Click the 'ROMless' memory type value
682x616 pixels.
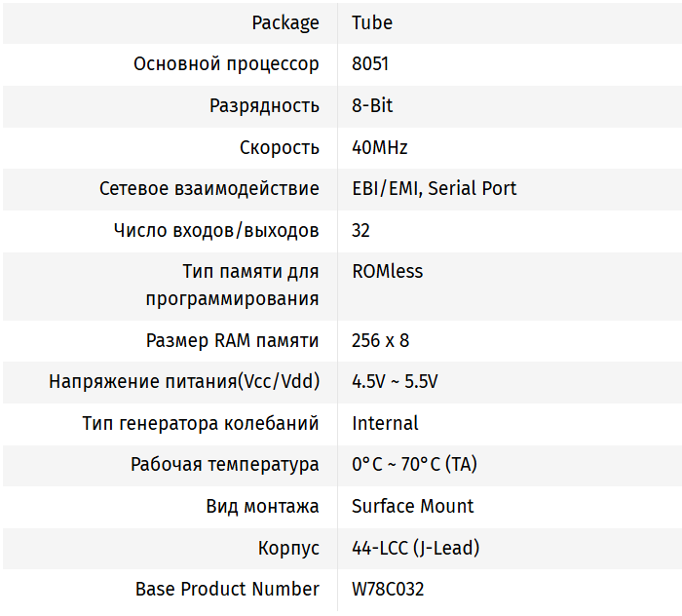387,271
